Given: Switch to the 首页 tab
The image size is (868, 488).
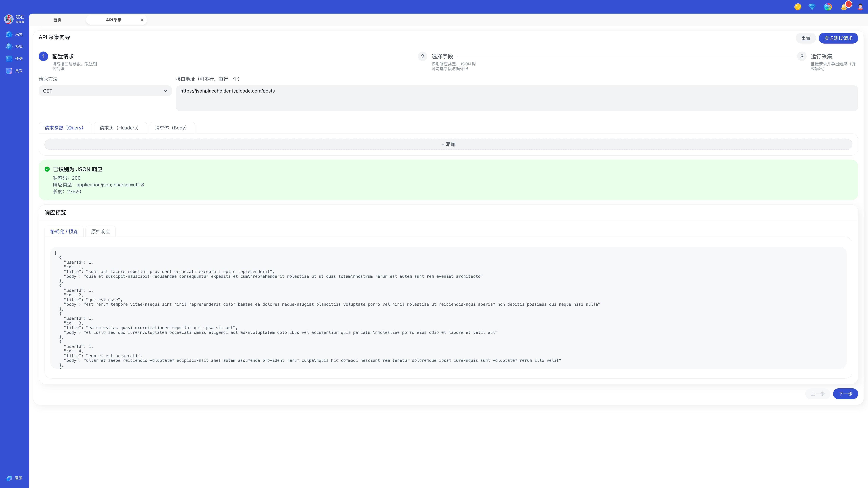Looking at the screenshot, I should coord(57,20).
